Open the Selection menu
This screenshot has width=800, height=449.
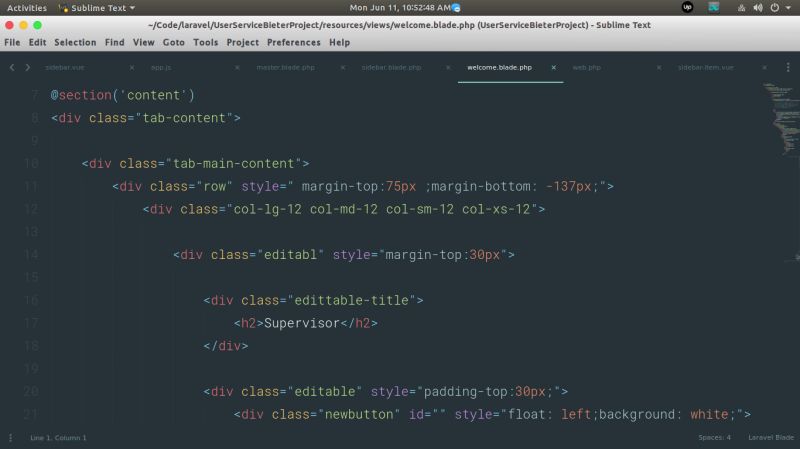[x=75, y=42]
